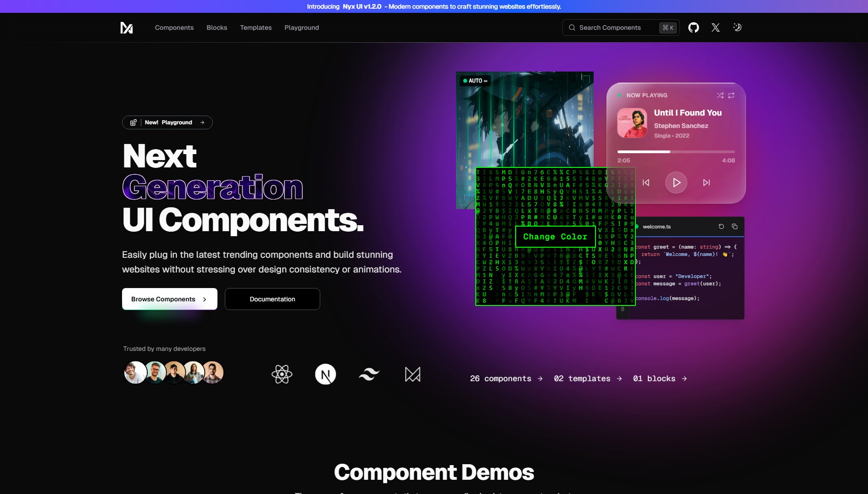Open the GitHub repository icon
Image resolution: width=868 pixels, height=494 pixels.
[x=693, y=28]
